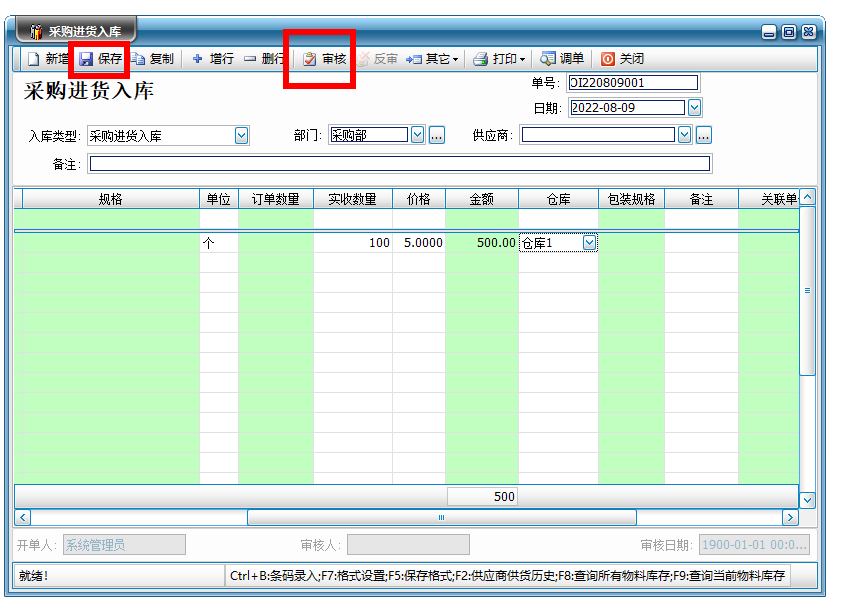
Task: Open the 打印 print menu
Action: 499,59
